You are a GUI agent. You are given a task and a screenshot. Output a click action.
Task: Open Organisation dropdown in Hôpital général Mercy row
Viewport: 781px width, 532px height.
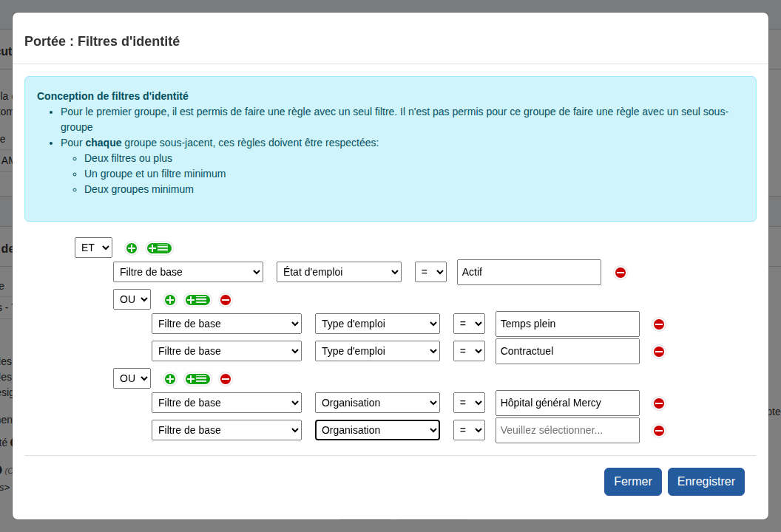tap(377, 403)
